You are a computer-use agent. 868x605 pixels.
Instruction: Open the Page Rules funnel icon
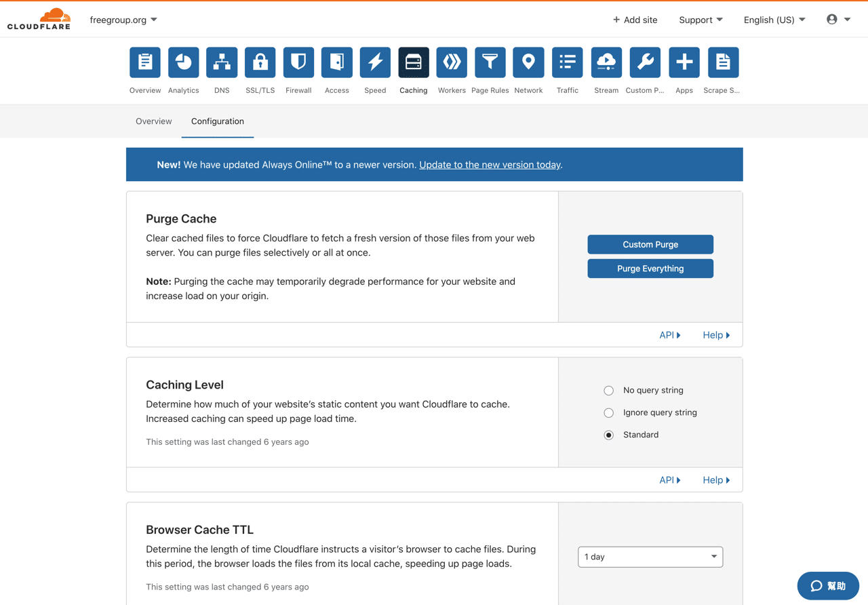pos(490,62)
